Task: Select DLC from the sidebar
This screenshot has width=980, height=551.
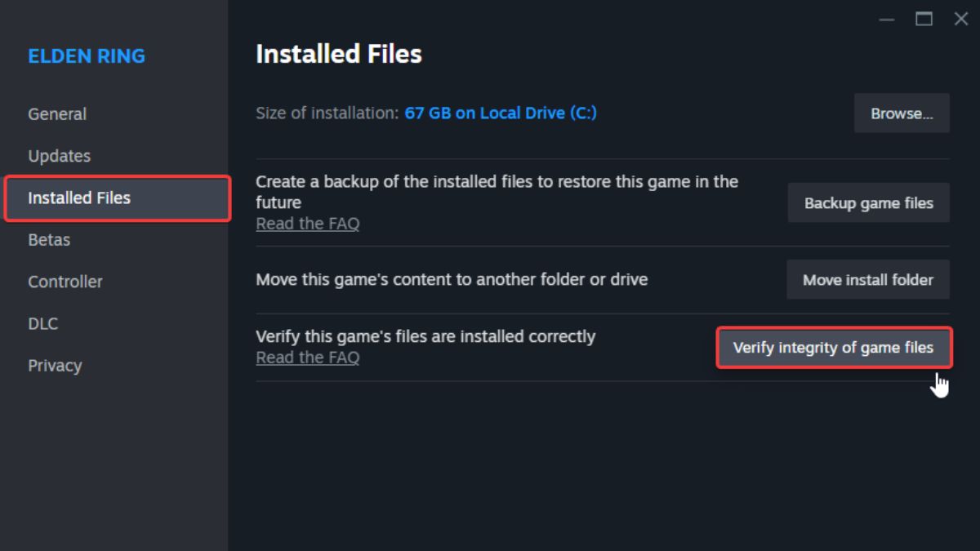Action: point(43,323)
